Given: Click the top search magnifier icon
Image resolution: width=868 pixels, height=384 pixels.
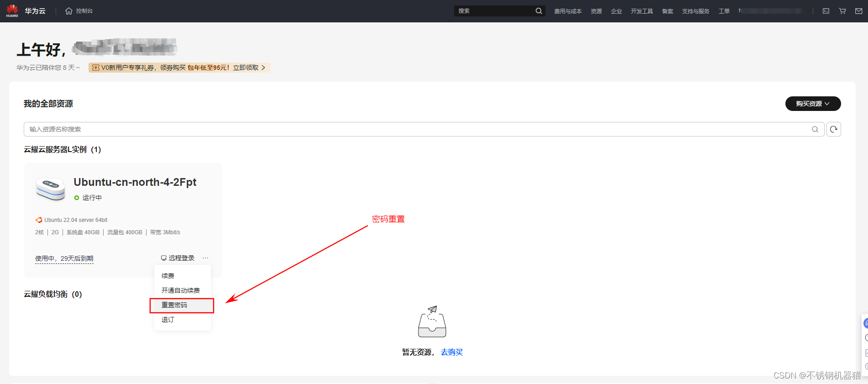Looking at the screenshot, I should tap(539, 11).
